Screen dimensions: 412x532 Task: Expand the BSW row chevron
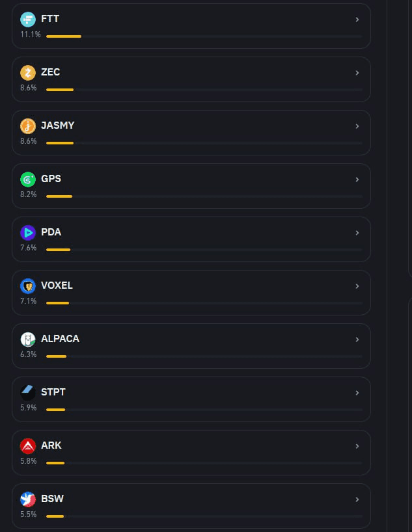357,499
